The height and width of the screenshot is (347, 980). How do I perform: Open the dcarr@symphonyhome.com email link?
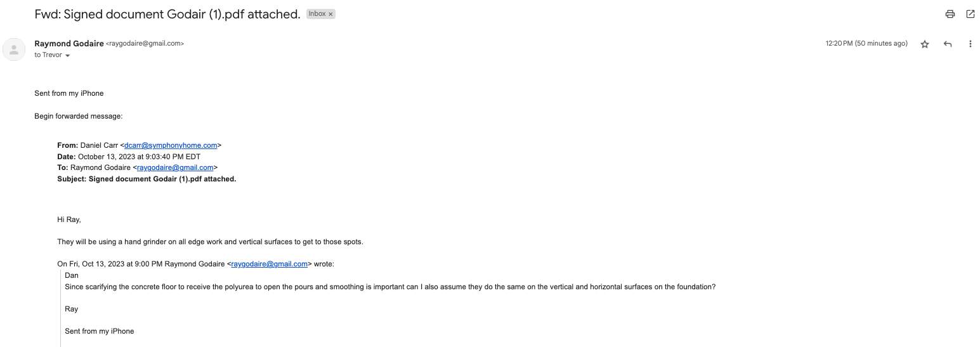[171, 145]
